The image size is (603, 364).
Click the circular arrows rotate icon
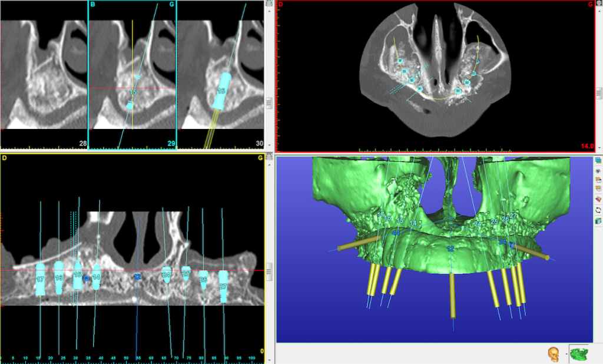pos(599,210)
